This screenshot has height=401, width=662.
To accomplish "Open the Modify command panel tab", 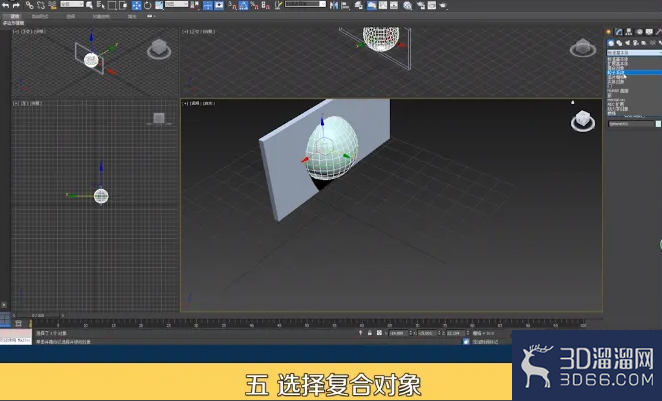I will coord(619,32).
